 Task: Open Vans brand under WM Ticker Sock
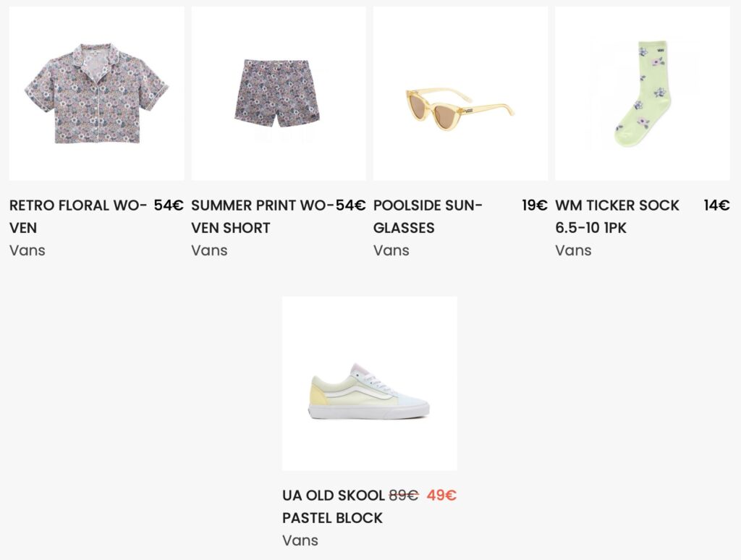point(573,250)
